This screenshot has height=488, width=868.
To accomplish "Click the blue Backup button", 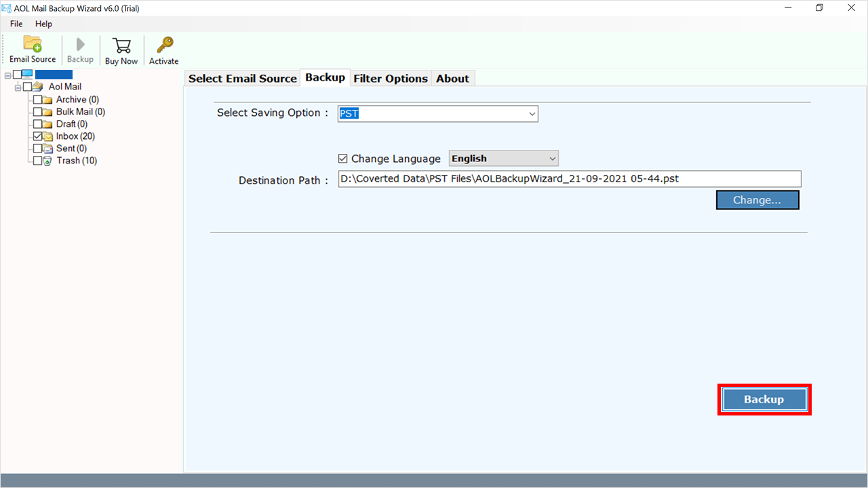I will point(764,400).
